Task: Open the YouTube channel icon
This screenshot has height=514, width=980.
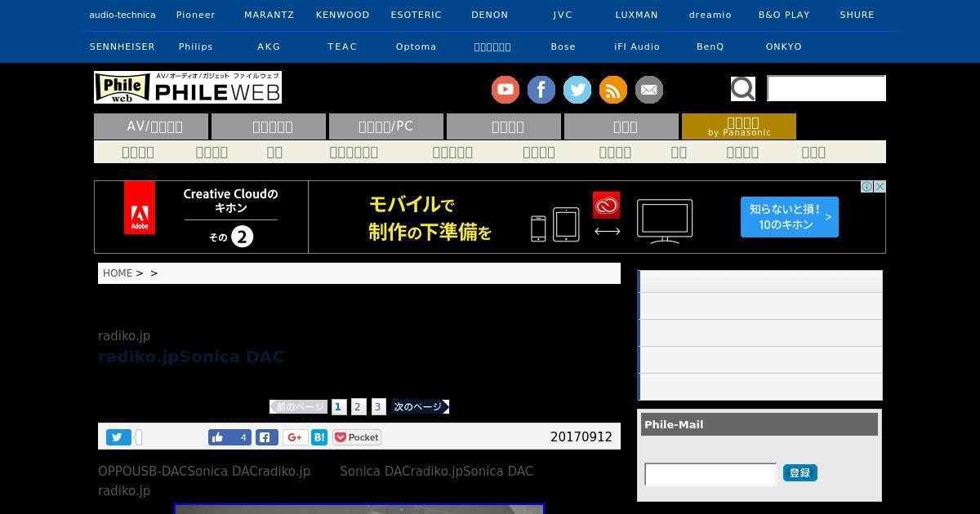Action: pyautogui.click(x=506, y=89)
